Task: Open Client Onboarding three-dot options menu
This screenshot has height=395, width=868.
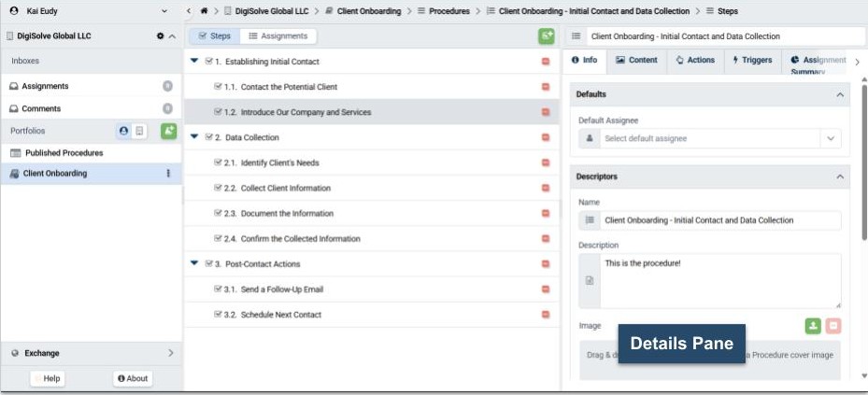Action: click(x=168, y=174)
